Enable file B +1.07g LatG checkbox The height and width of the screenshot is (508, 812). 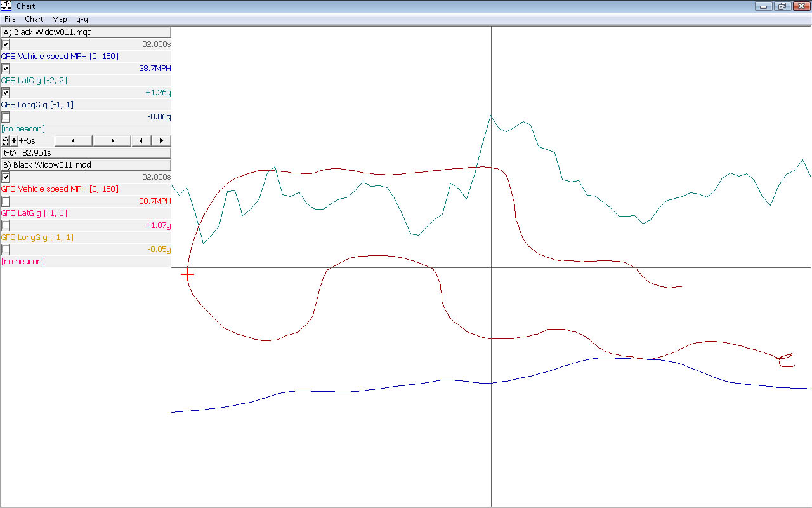point(6,225)
